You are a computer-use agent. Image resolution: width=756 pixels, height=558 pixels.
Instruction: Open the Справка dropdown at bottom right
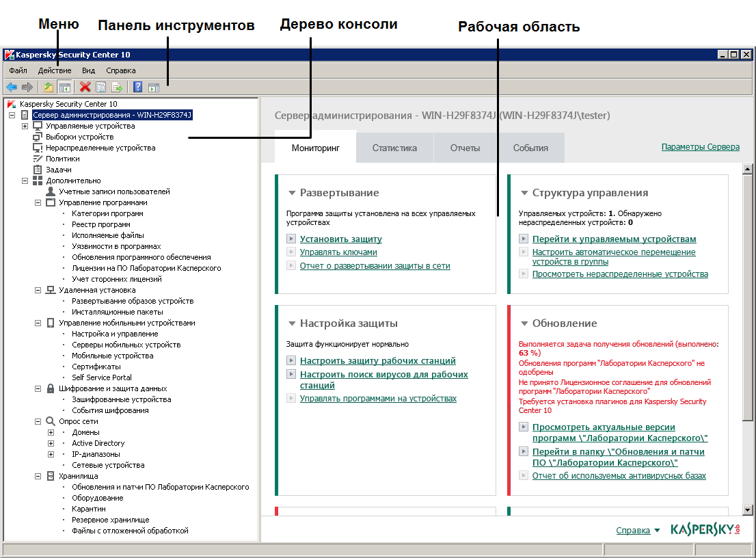click(x=637, y=531)
